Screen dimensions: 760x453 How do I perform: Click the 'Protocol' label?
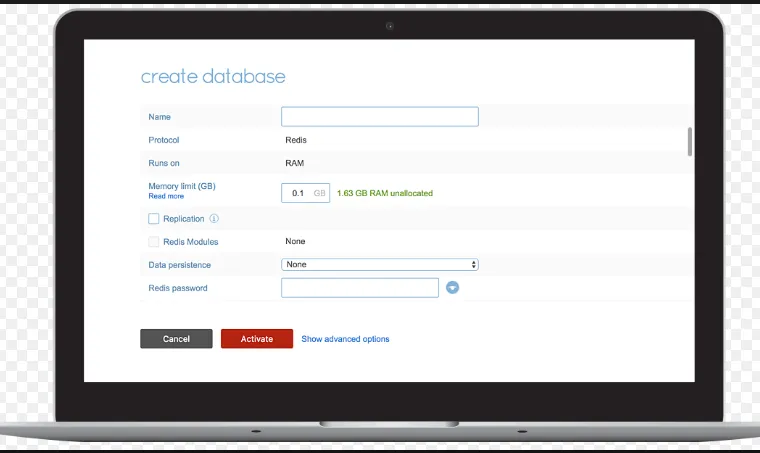pyautogui.click(x=164, y=140)
